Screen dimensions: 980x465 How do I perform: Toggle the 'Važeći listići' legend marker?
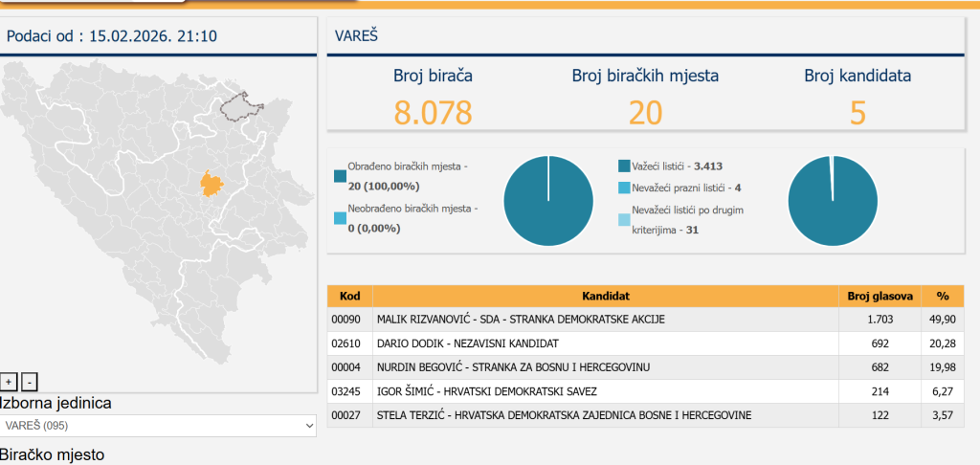point(625,166)
